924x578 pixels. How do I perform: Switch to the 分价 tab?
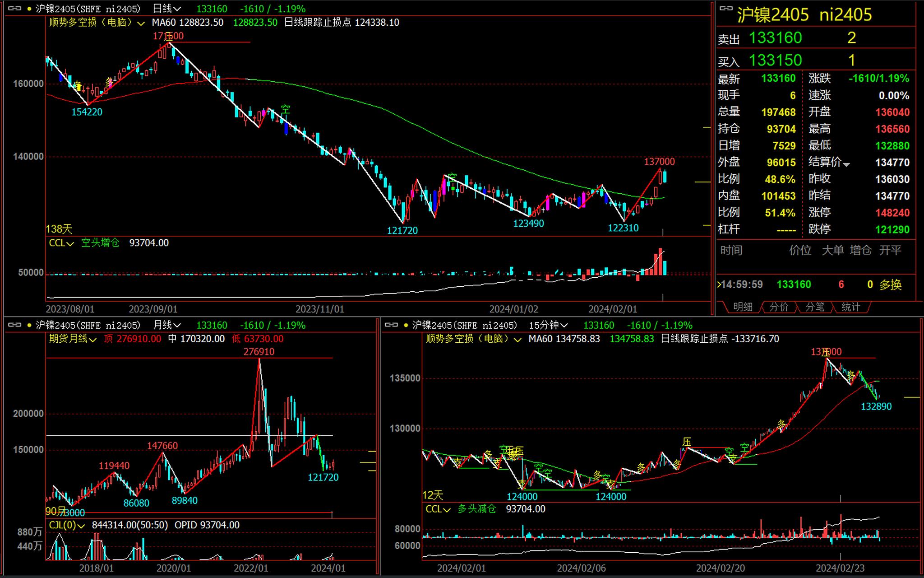tap(779, 307)
